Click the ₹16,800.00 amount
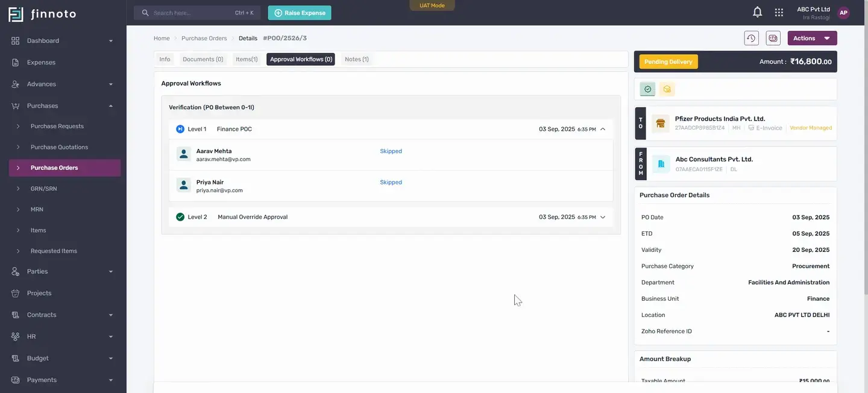The width and height of the screenshot is (868, 393). pos(811,61)
